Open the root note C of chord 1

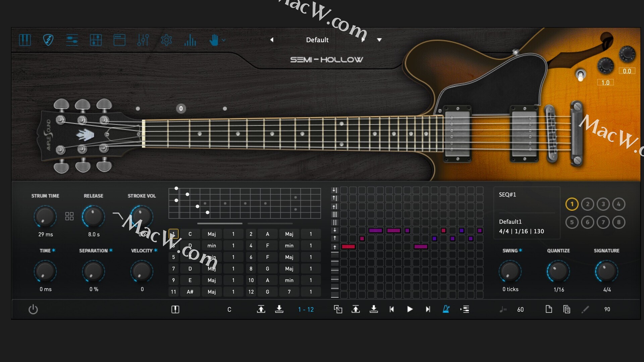coord(190,234)
